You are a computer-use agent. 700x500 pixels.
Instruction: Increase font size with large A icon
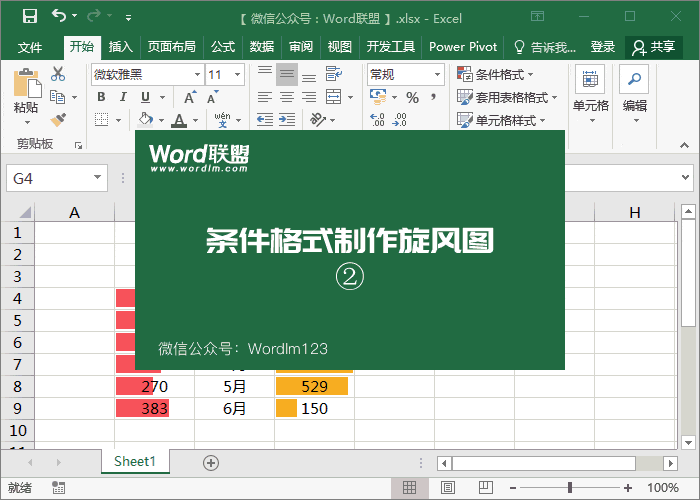pyautogui.click(x=189, y=97)
